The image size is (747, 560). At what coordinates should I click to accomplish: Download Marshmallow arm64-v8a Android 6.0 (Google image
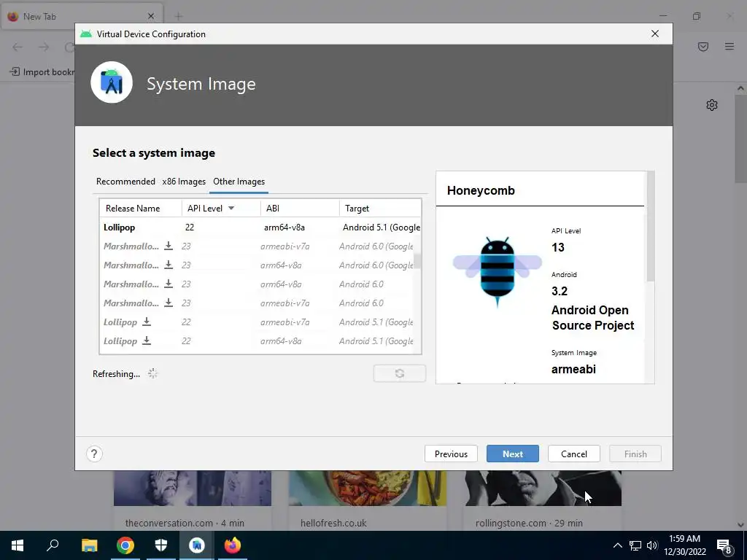[x=169, y=265]
